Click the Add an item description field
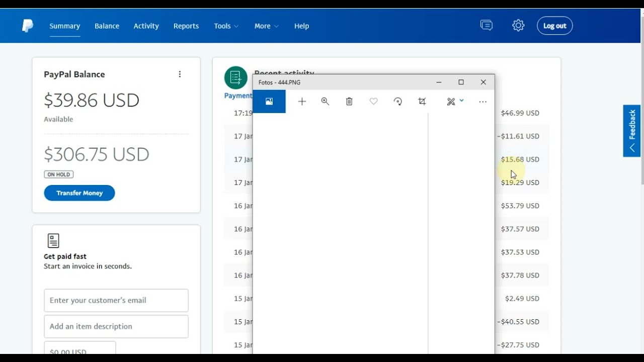Image resolution: width=644 pixels, height=362 pixels. (x=116, y=326)
